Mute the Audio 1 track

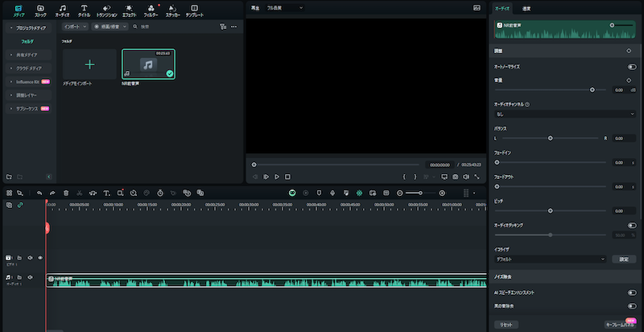click(30, 277)
